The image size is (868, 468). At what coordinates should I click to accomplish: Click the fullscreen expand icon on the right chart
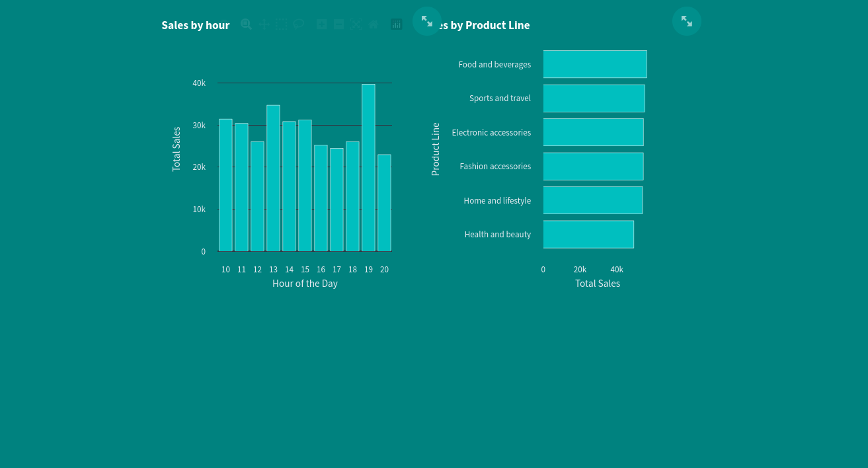coord(686,20)
